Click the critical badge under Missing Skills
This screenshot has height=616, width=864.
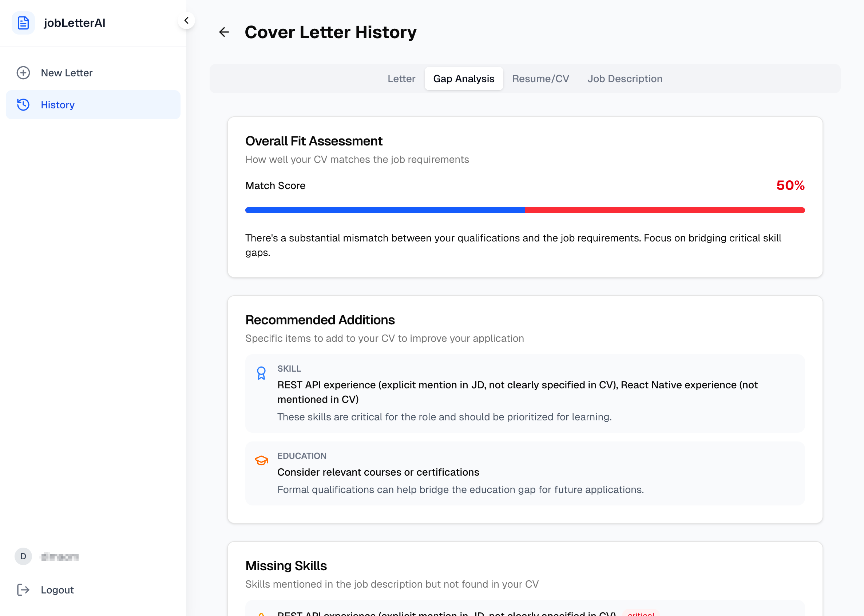click(641, 613)
